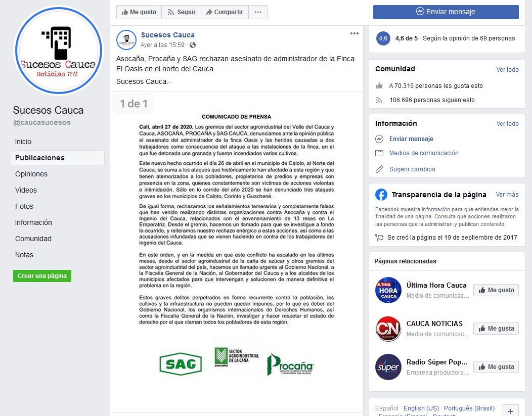The width and height of the screenshot is (532, 416).
Task: Open the Última Hora Cauca page logo
Action: (x=388, y=290)
